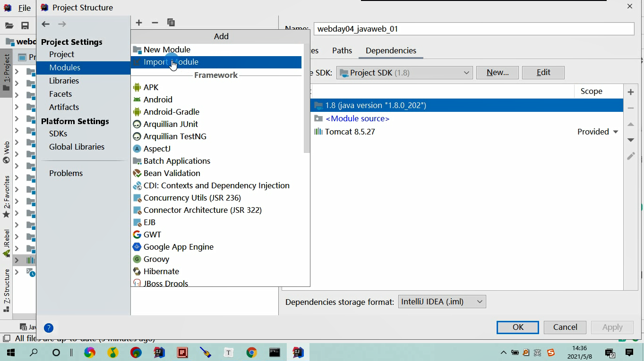Open Chrome from the taskbar
644x361 pixels.
point(251,353)
